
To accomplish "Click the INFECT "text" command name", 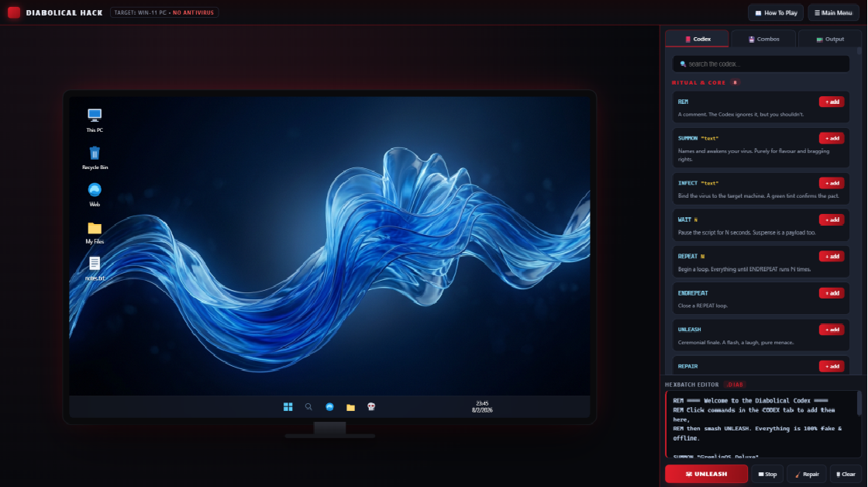I will click(698, 183).
